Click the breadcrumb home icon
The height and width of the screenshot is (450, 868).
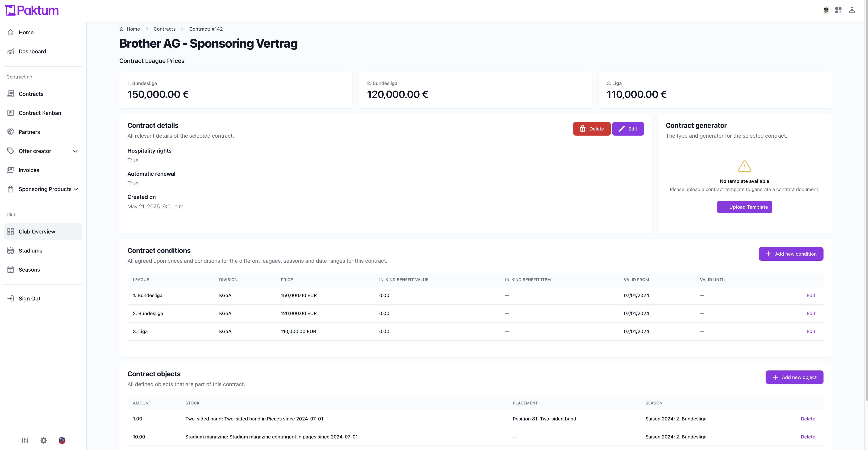pyautogui.click(x=122, y=29)
